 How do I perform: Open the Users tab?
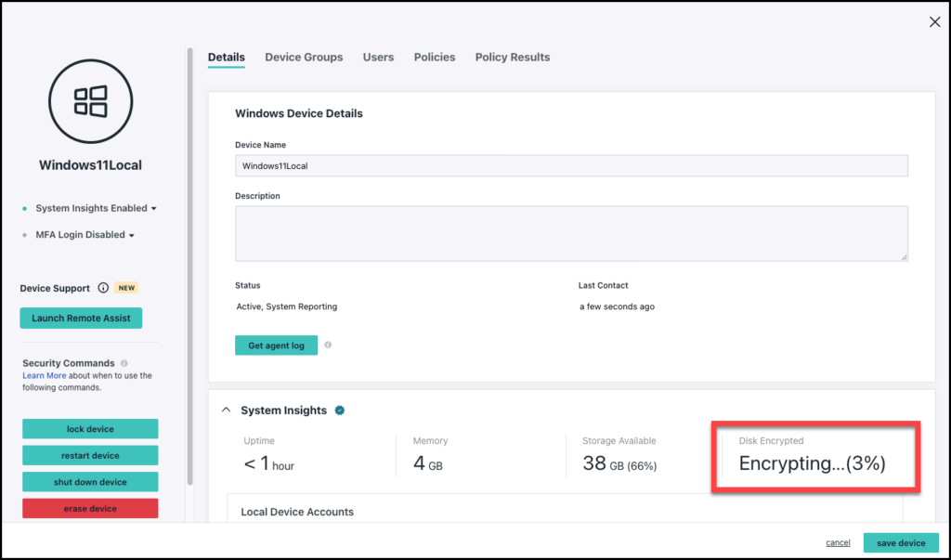point(378,58)
